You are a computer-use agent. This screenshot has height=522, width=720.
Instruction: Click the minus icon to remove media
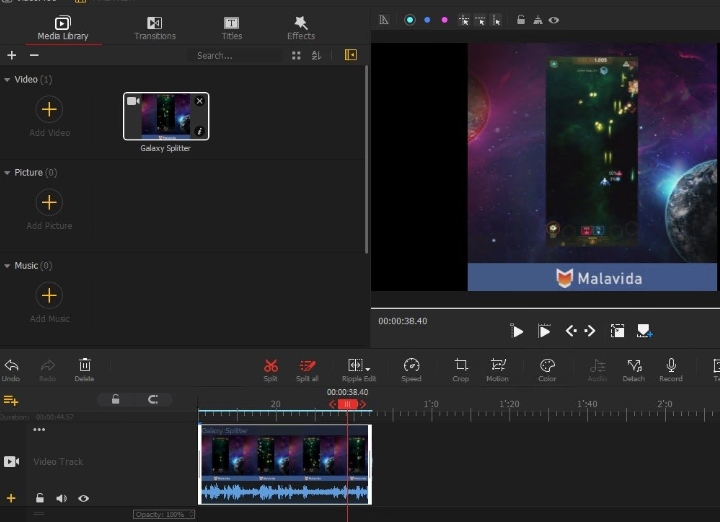click(34, 55)
